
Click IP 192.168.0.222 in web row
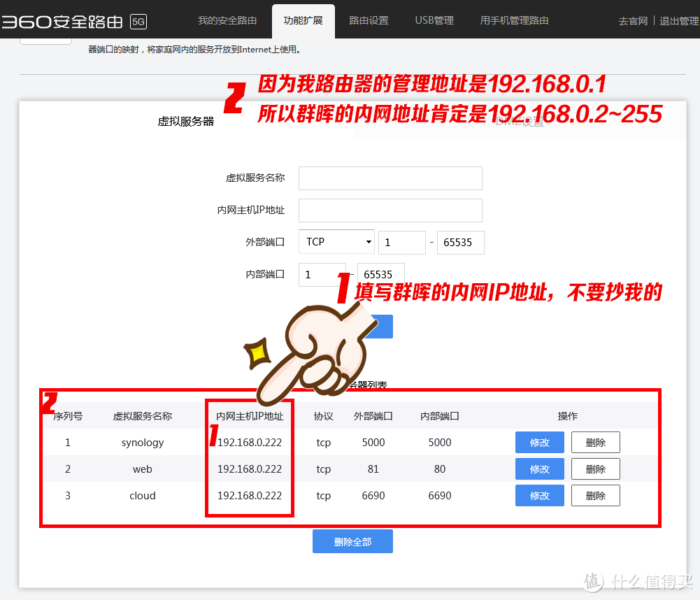tap(250, 469)
